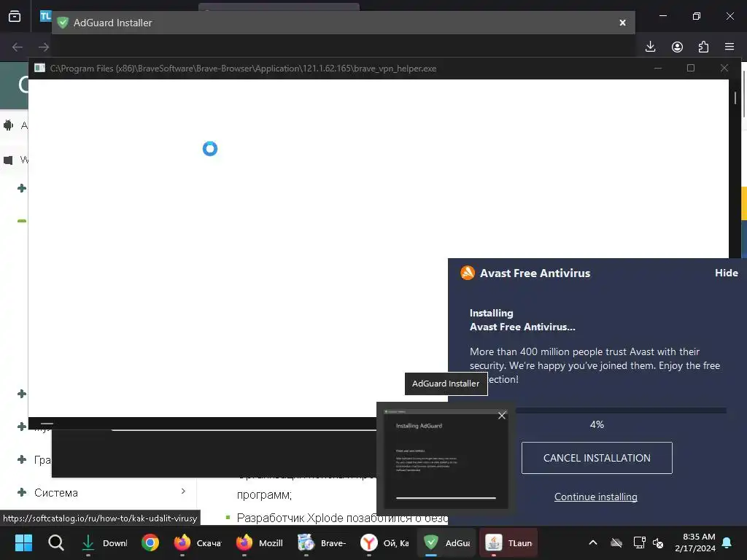Close the AdGuard Installer window title bar
The height and width of the screenshot is (560, 747).
[622, 23]
